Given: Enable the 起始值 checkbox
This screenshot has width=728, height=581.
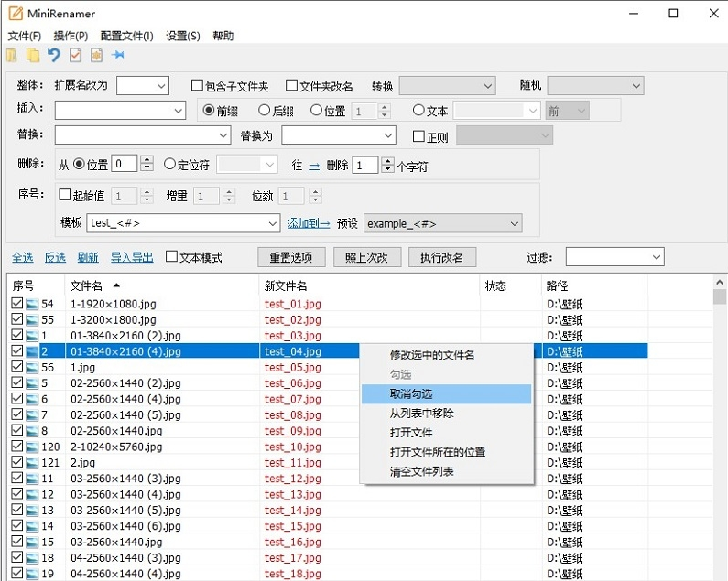Looking at the screenshot, I should coord(64,195).
